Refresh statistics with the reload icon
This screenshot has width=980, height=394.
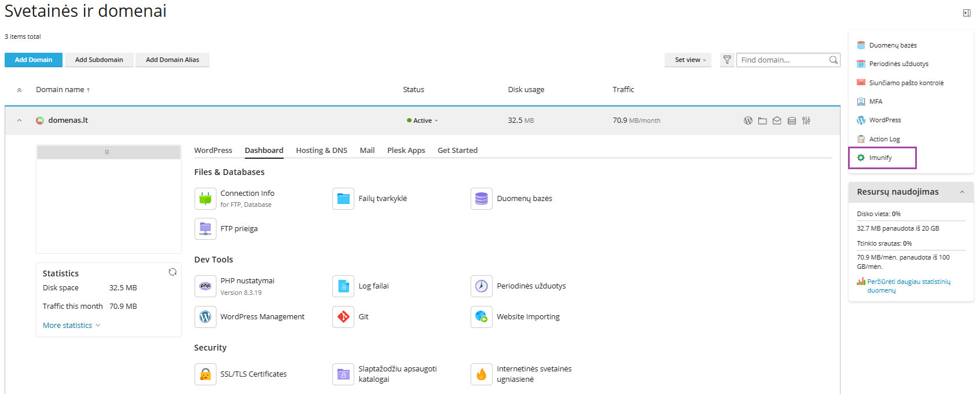[x=172, y=272]
